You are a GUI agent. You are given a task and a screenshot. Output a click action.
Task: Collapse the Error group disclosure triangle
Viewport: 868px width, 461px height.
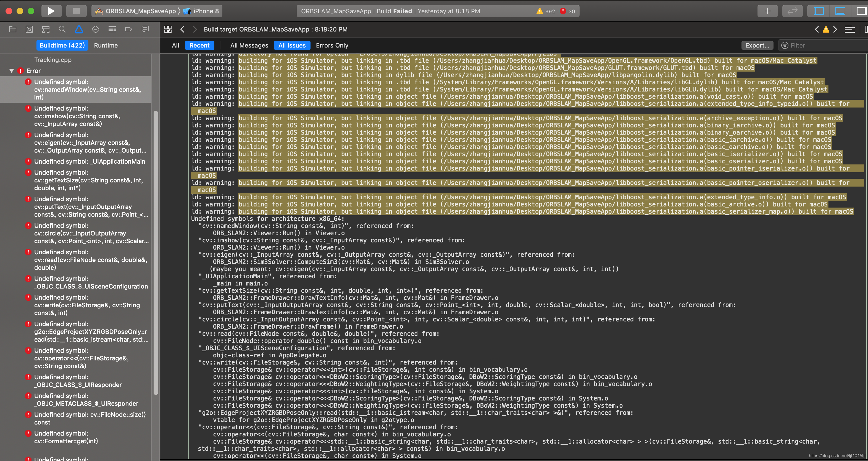coord(11,71)
